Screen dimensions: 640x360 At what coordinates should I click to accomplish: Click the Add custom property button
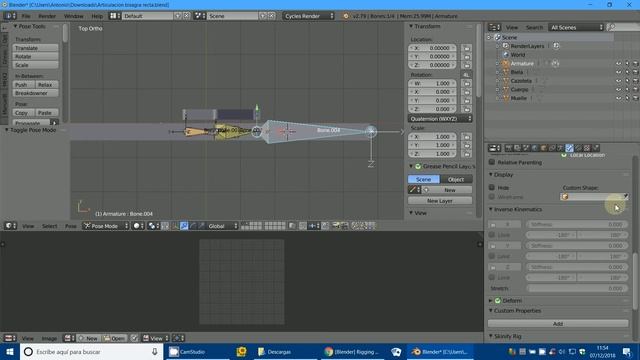coord(558,323)
